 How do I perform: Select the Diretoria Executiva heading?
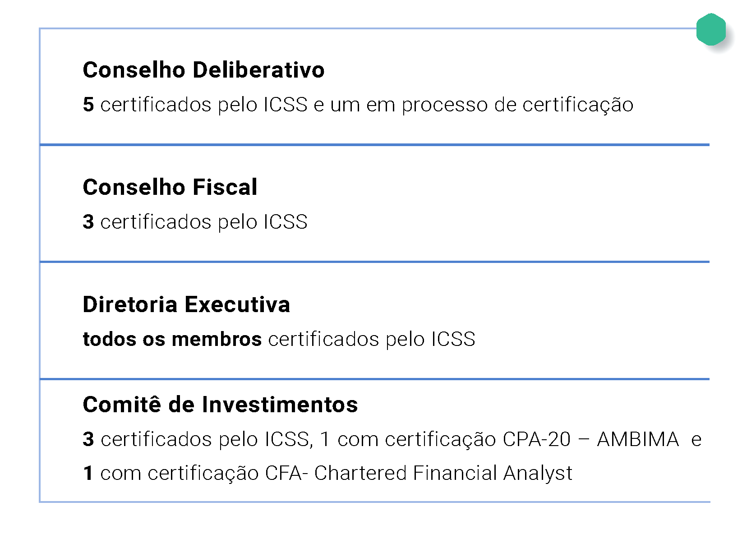(186, 304)
